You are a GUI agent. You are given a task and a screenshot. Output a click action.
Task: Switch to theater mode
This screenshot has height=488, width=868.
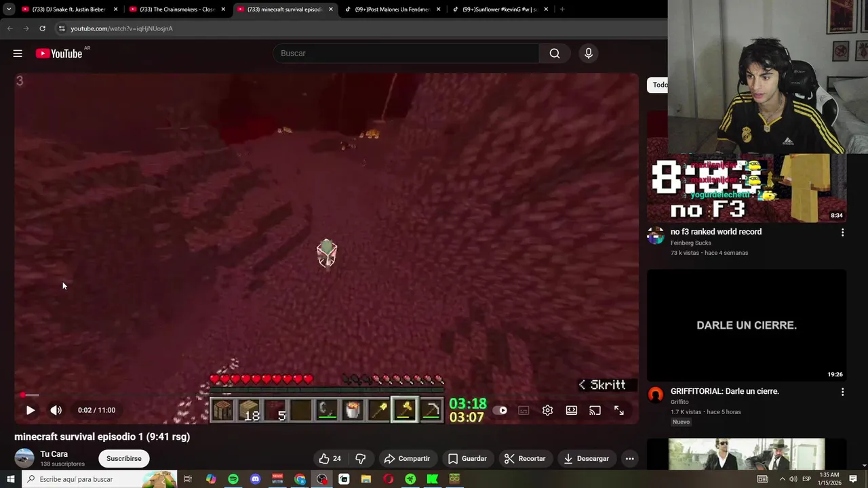(572, 410)
